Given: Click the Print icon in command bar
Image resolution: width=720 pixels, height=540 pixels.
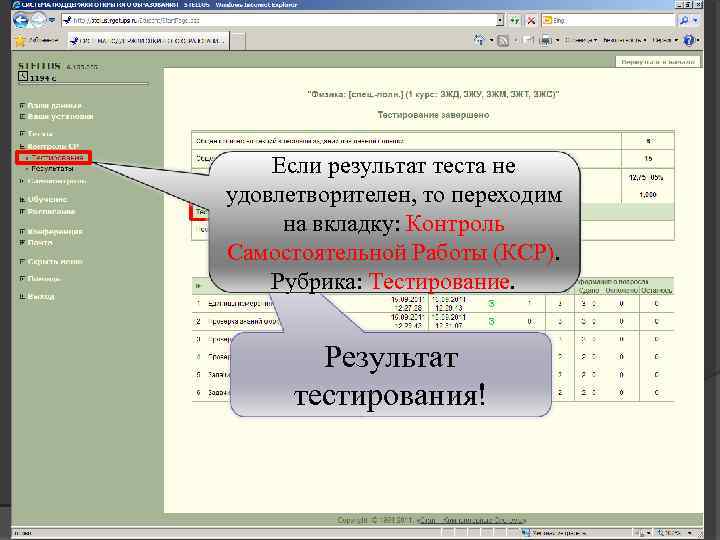Looking at the screenshot, I should click(x=546, y=41).
